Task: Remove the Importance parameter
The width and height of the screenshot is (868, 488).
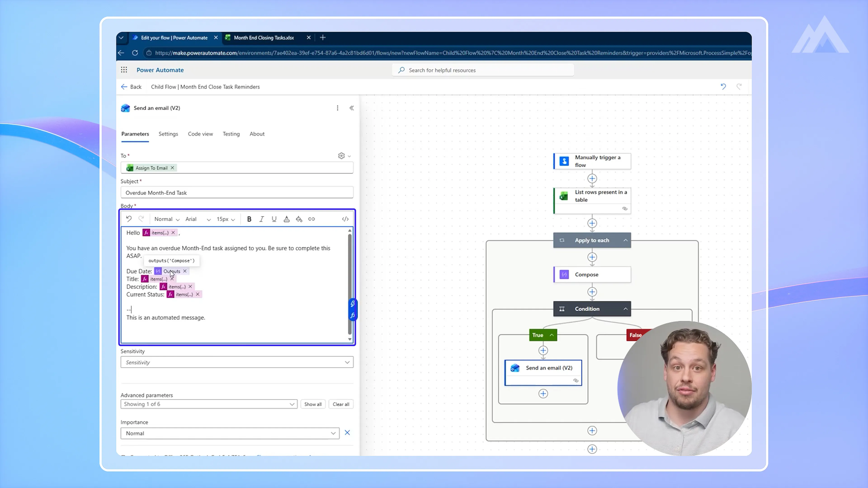Action: [347, 433]
